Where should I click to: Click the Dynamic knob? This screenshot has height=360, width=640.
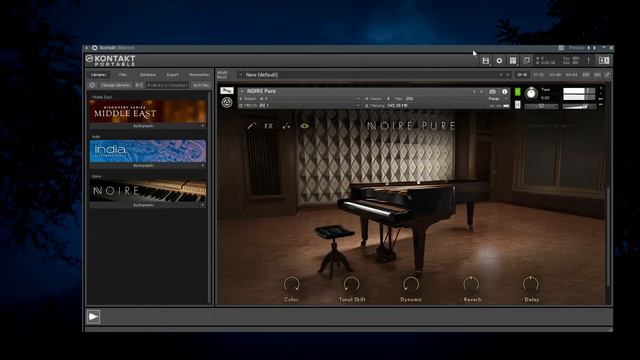[x=411, y=284]
